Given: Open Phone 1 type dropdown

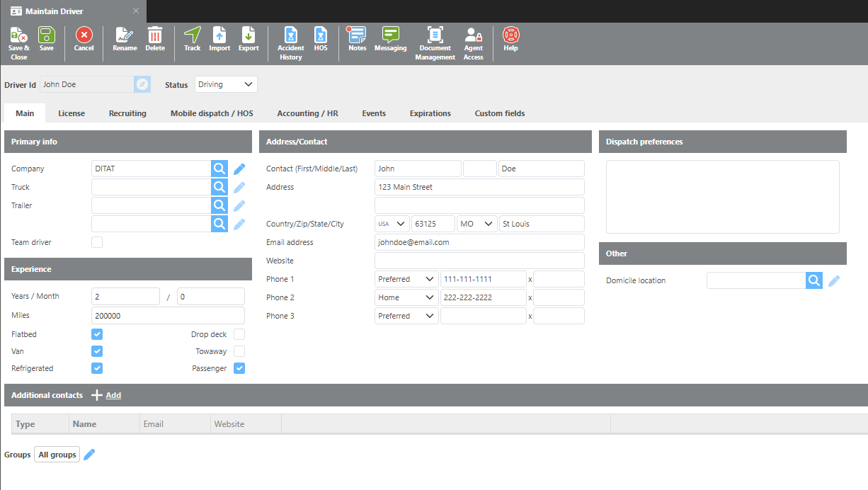Looking at the screenshot, I should pyautogui.click(x=406, y=279).
